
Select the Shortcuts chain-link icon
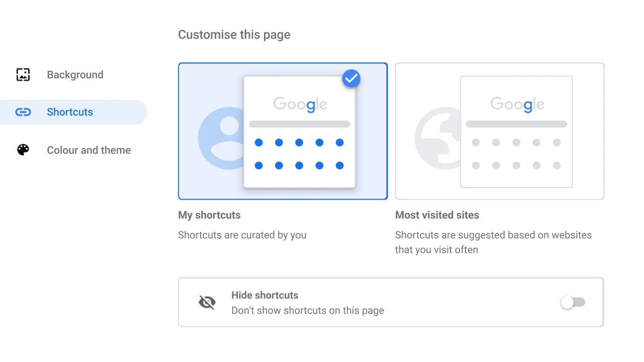click(x=22, y=112)
